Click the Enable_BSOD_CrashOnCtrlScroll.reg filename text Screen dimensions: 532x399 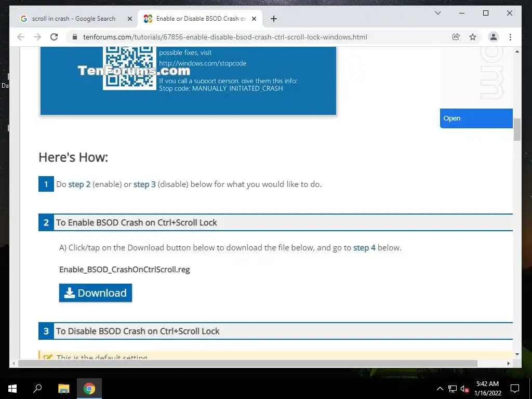125,270
